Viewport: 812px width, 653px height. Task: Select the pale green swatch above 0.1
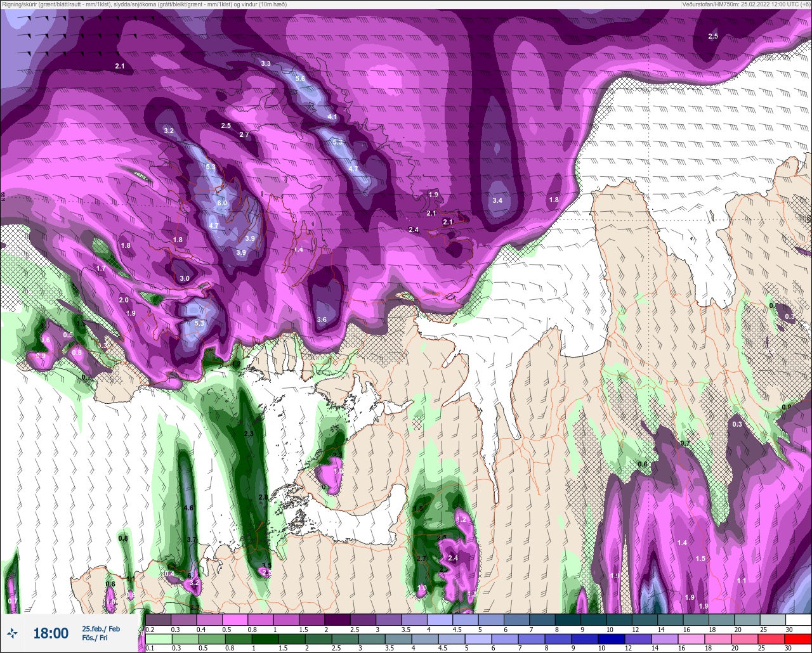tap(158, 638)
